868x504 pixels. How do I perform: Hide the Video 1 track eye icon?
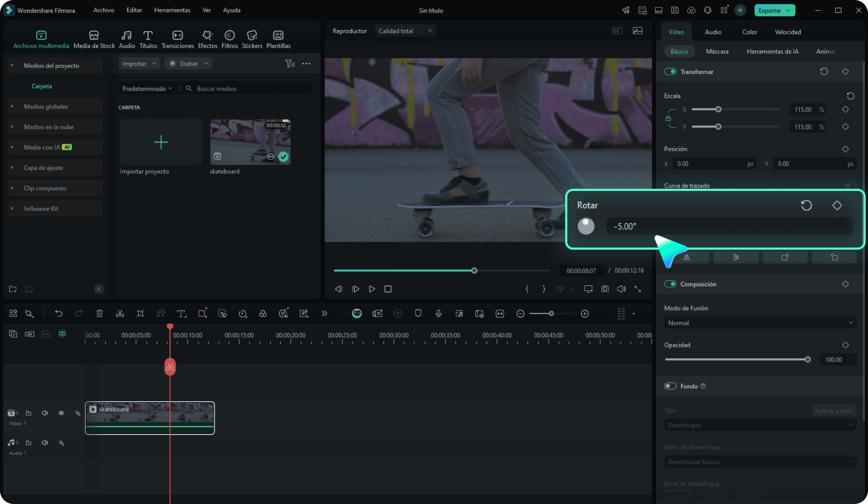click(x=61, y=413)
